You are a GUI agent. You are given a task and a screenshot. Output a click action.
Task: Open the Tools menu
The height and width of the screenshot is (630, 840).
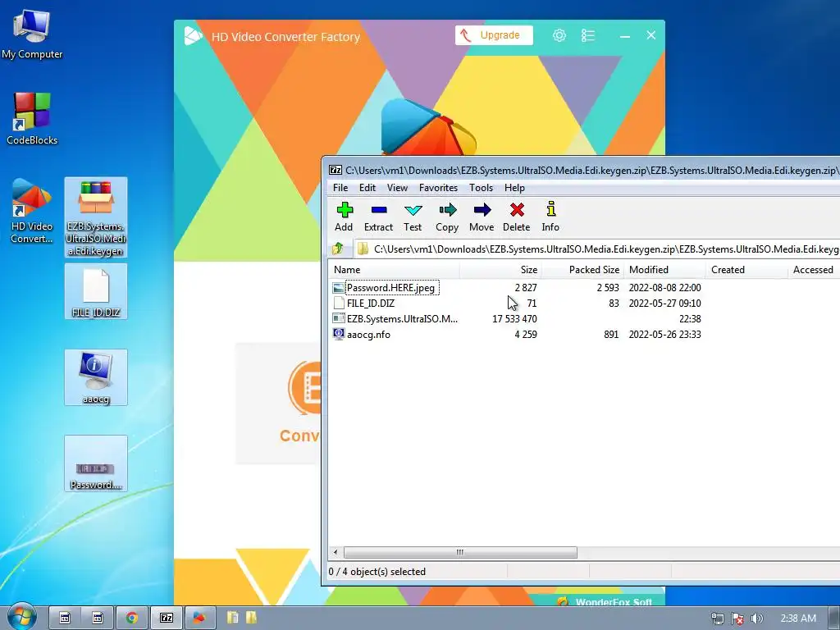click(481, 188)
